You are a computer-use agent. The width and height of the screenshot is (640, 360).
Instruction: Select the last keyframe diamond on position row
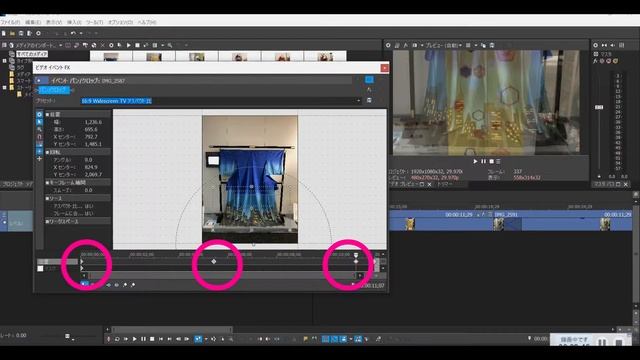pyautogui.click(x=356, y=261)
